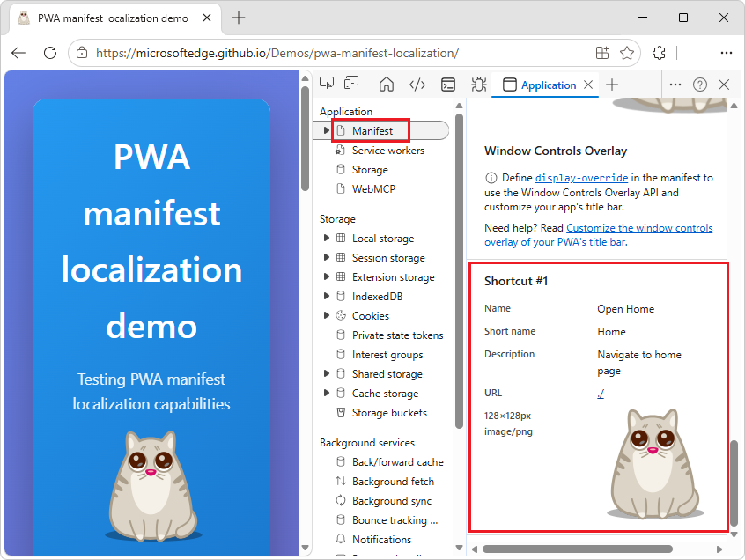This screenshot has height=560, width=745.
Task: Select Extension storage item
Action: [x=393, y=277]
